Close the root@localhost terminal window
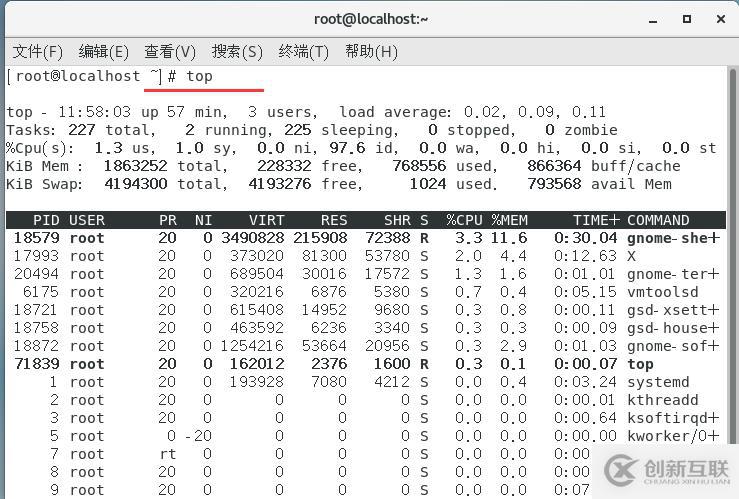The width and height of the screenshot is (739, 499). point(721,19)
